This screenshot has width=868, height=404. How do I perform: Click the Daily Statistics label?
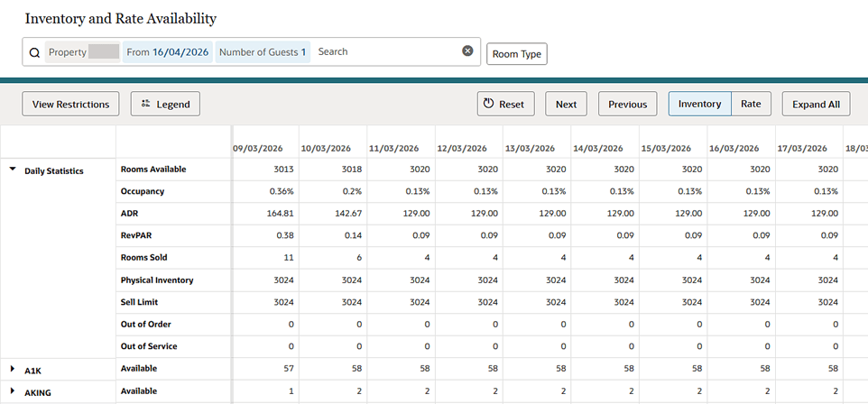click(x=54, y=171)
